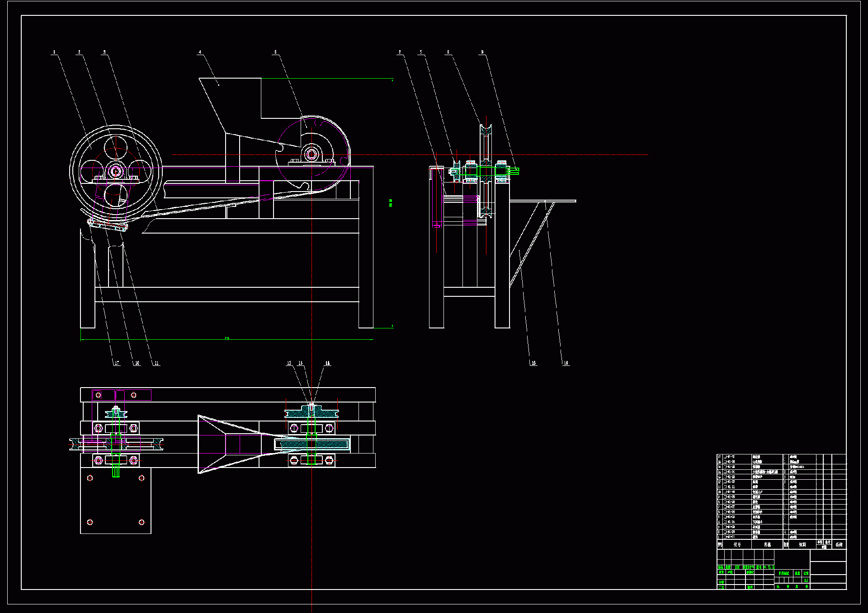Click callout number 11 label
The height and width of the screenshot is (613, 868).
[x=156, y=363]
